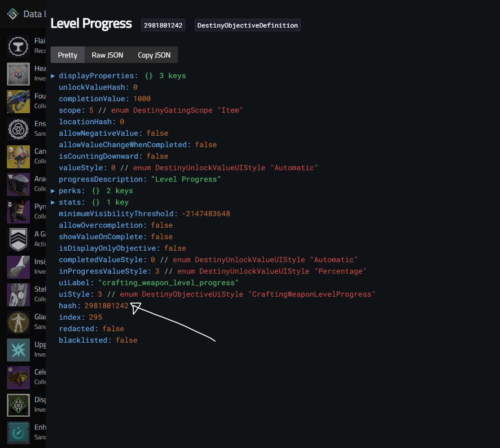
Task: Expand the perks node showing 2 keys
Action: pos(52,190)
